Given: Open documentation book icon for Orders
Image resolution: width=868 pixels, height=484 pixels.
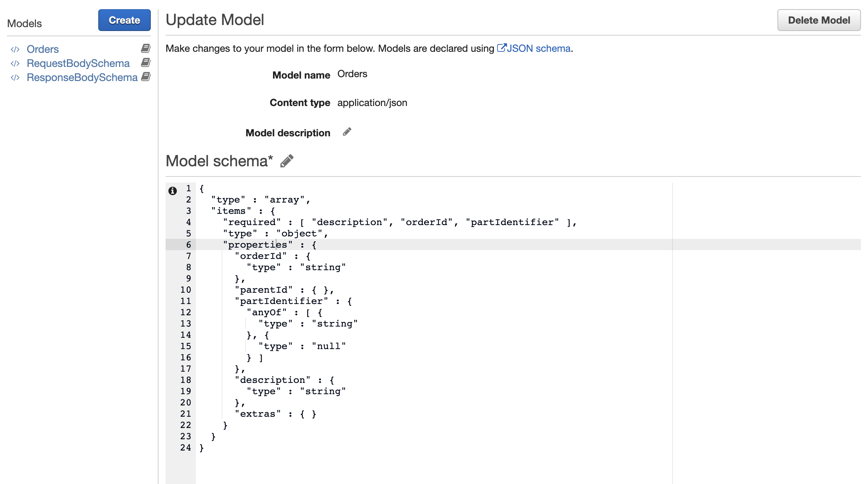Looking at the screenshot, I should coord(145,48).
